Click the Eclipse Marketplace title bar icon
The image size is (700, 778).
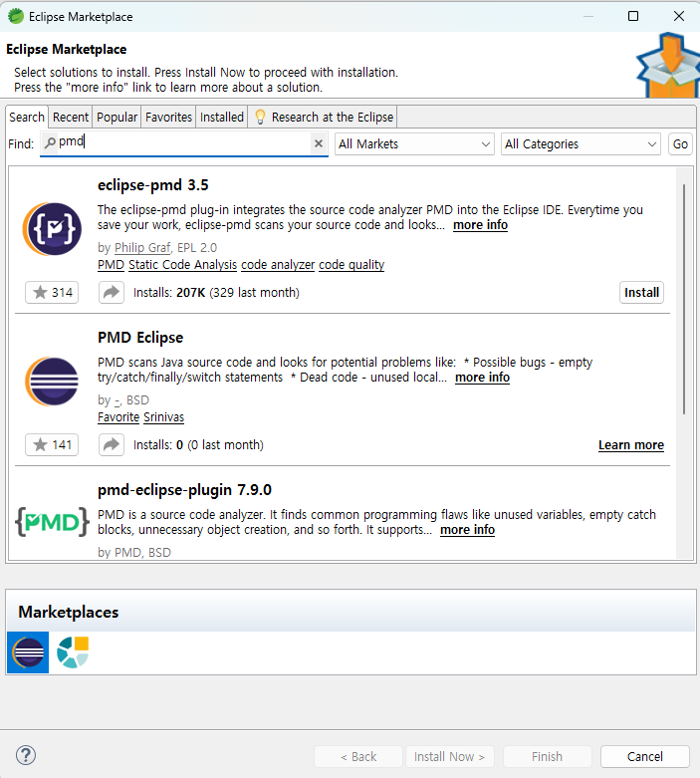tap(16, 16)
